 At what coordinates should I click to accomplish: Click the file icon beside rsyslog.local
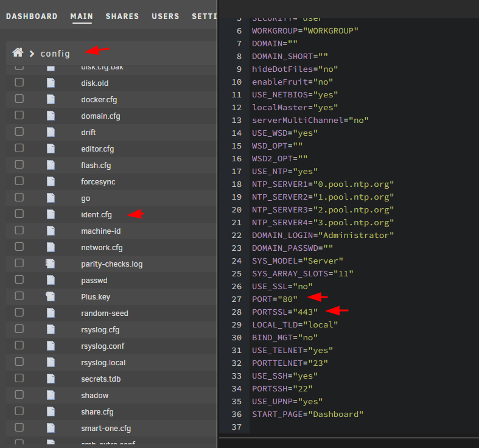pyautogui.click(x=51, y=362)
